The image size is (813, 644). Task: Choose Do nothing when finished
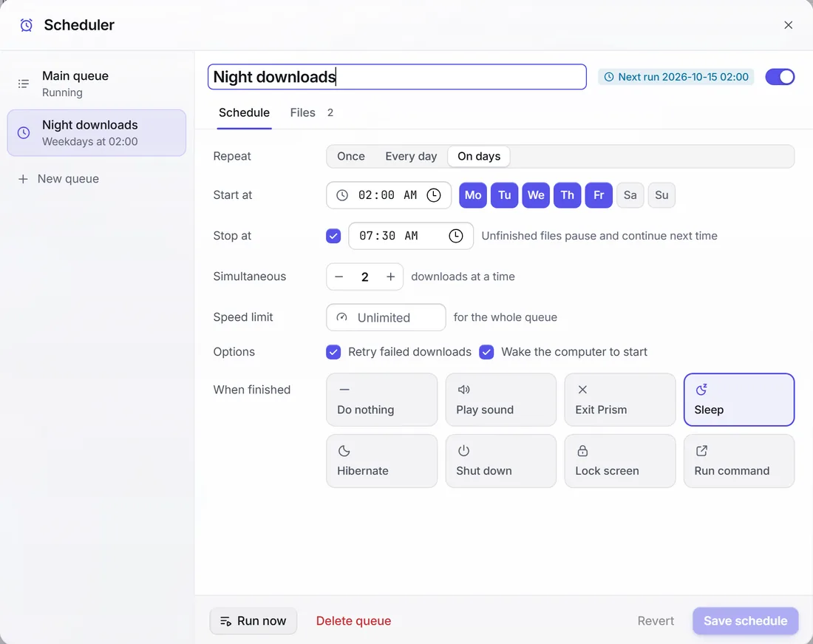[x=381, y=400]
